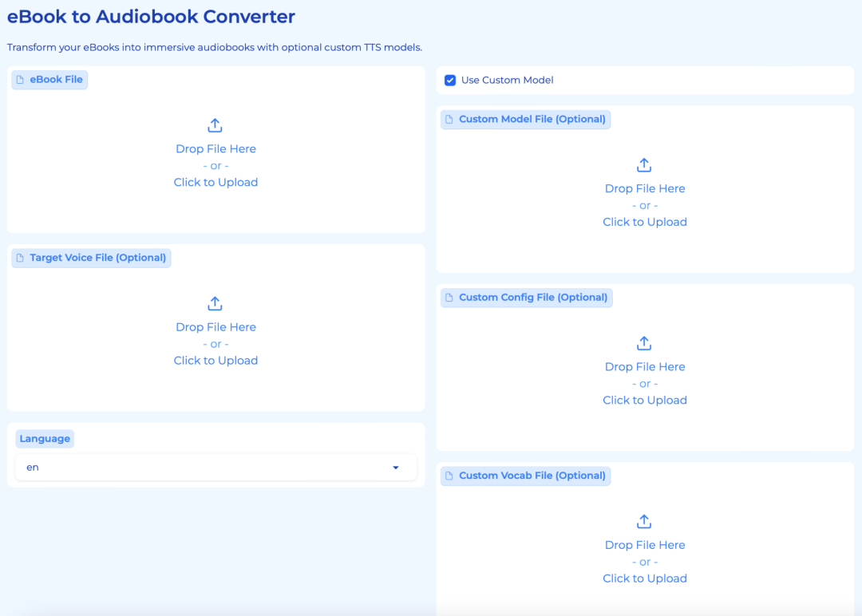This screenshot has height=616, width=862.
Task: Click 'Drop File Here' in eBook File zone
Action: pos(215,149)
